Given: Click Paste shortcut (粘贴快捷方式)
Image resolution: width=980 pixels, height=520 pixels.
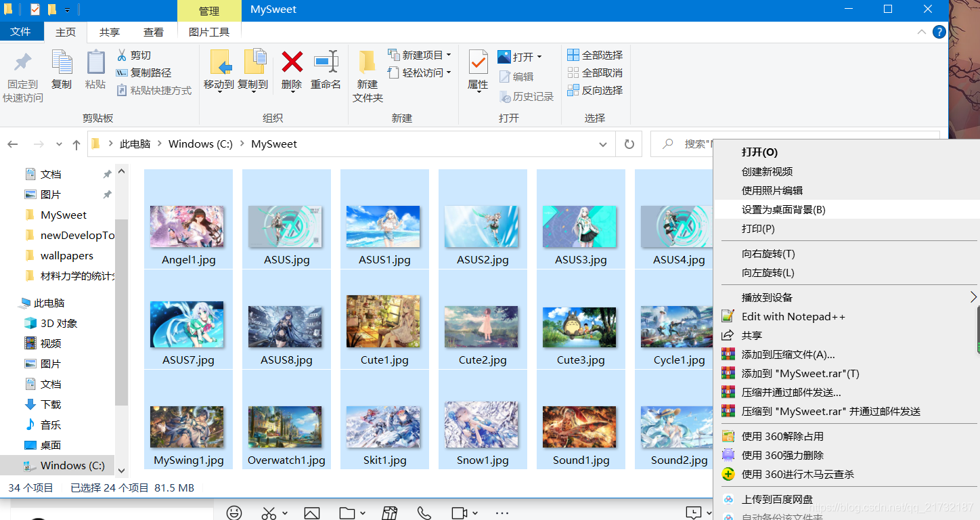Looking at the screenshot, I should (154, 90).
